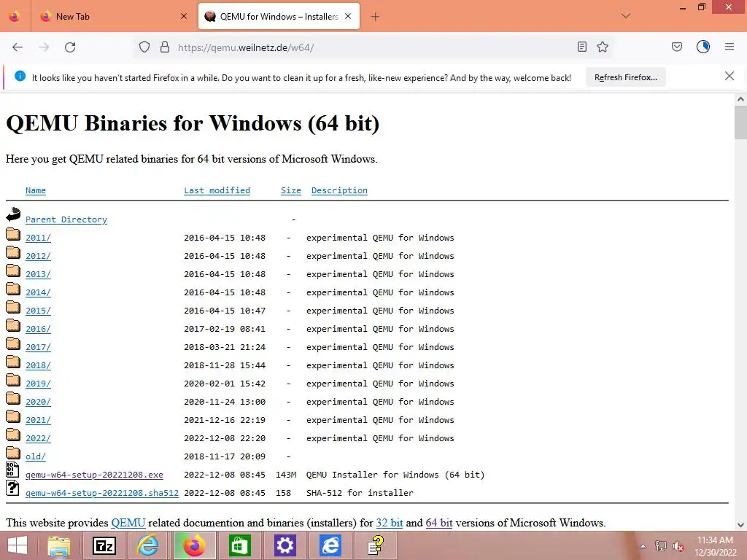747x560 pixels.
Task: Click the scrollbar down arrow
Action: (740, 525)
